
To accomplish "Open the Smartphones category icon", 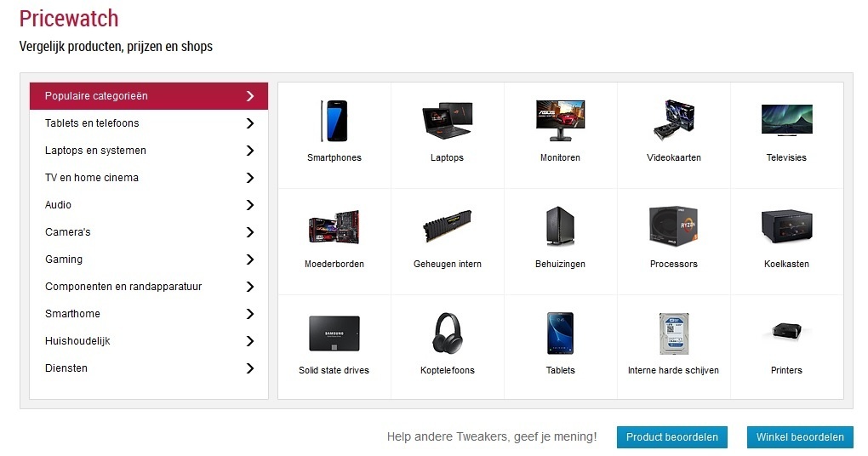I will point(334,121).
